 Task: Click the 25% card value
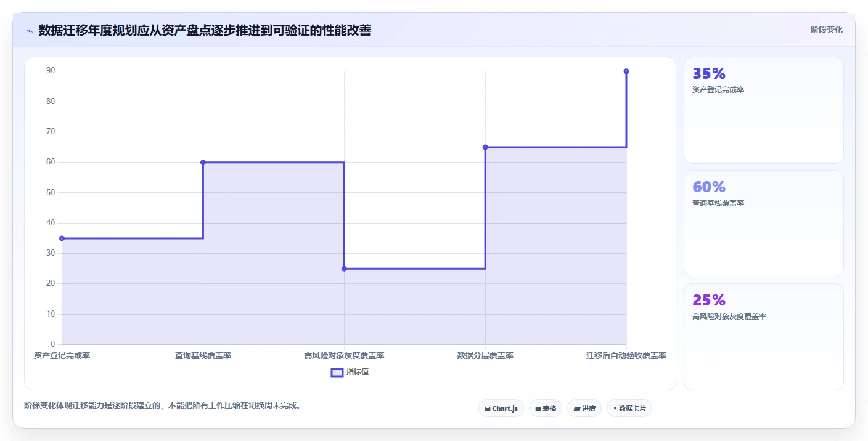pyautogui.click(x=709, y=301)
